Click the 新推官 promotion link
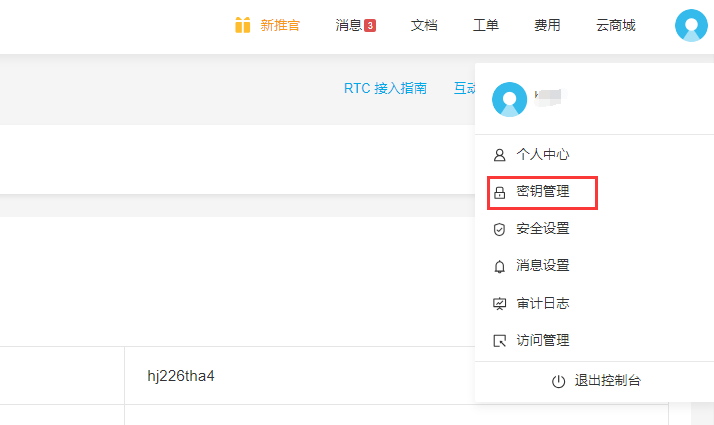The width and height of the screenshot is (714, 425). coord(280,25)
